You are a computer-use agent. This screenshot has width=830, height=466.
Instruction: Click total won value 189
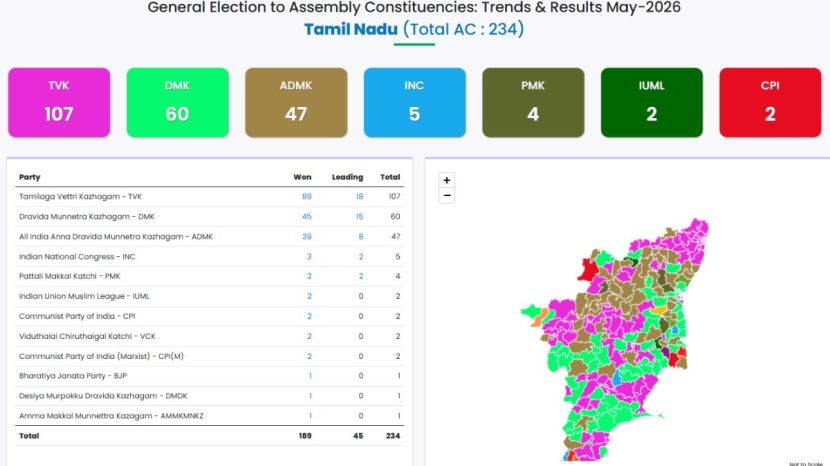click(305, 436)
